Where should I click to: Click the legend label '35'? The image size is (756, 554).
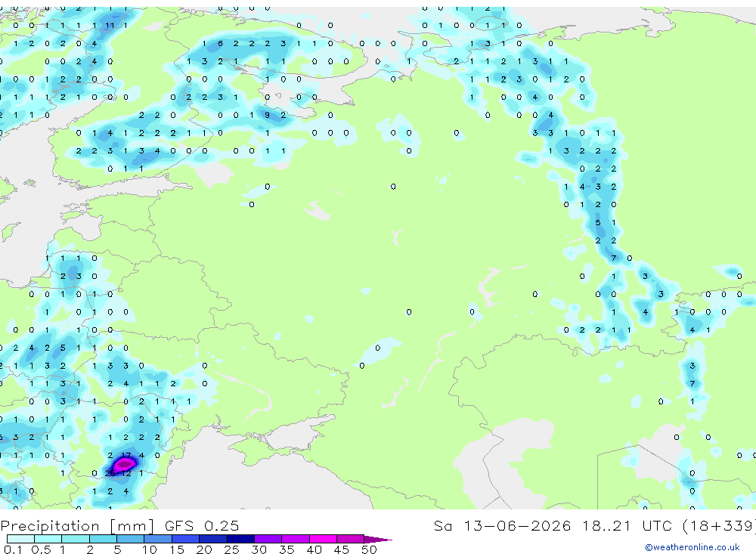pyautogui.click(x=287, y=549)
